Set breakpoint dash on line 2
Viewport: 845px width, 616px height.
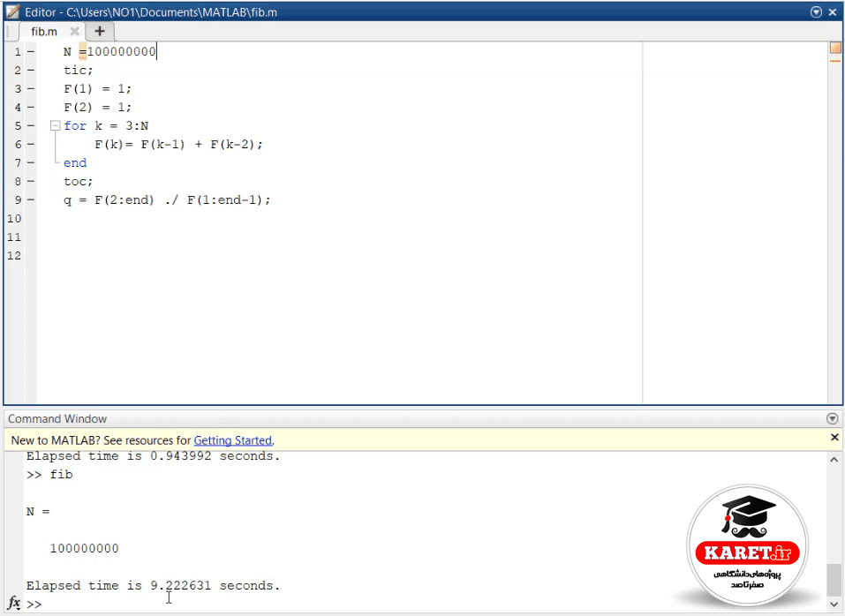pos(31,70)
